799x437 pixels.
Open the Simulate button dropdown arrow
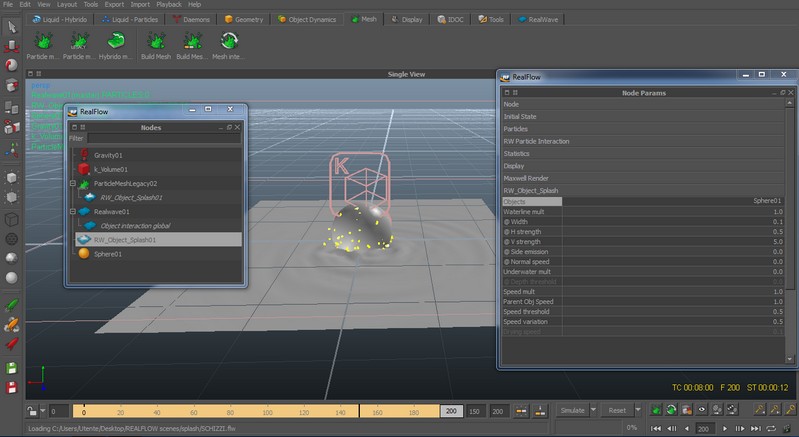click(593, 410)
